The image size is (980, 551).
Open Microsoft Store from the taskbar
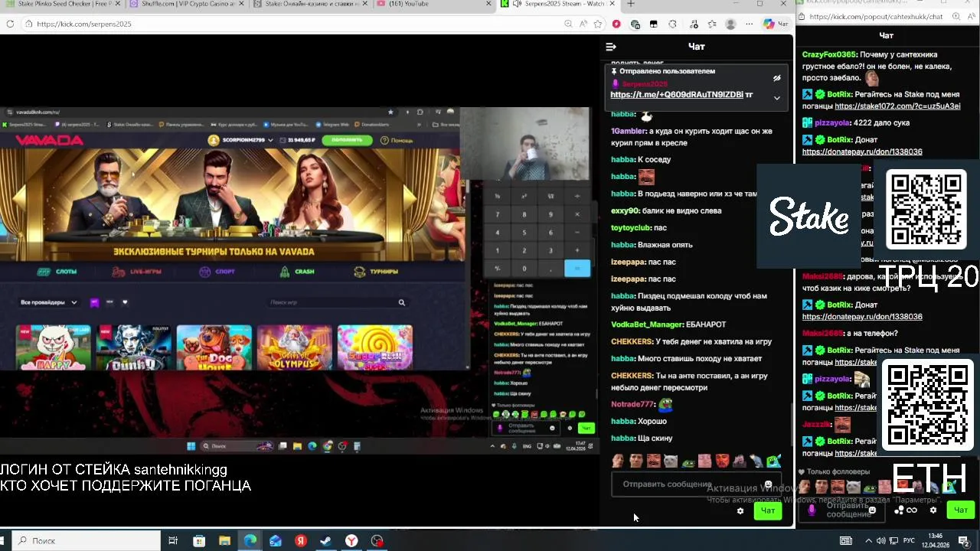pos(199,541)
